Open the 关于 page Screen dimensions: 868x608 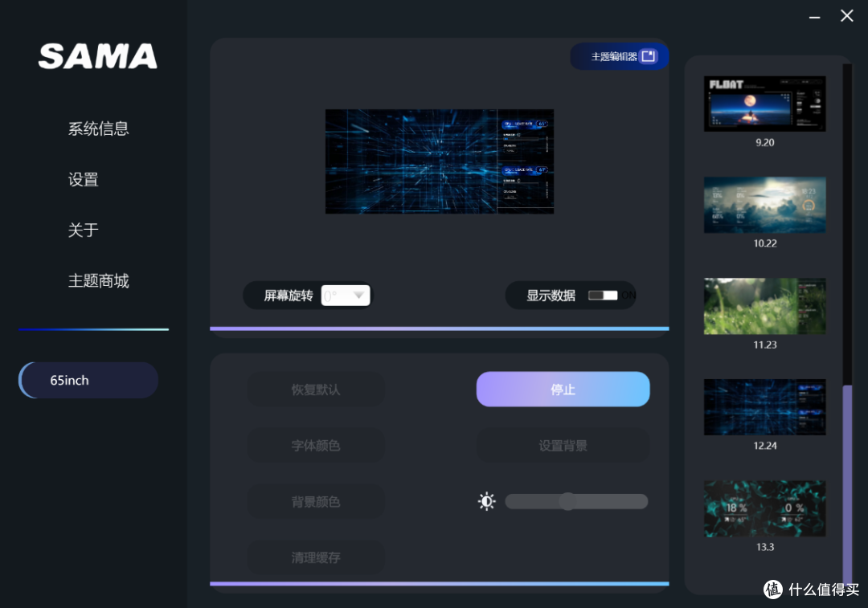tap(83, 230)
